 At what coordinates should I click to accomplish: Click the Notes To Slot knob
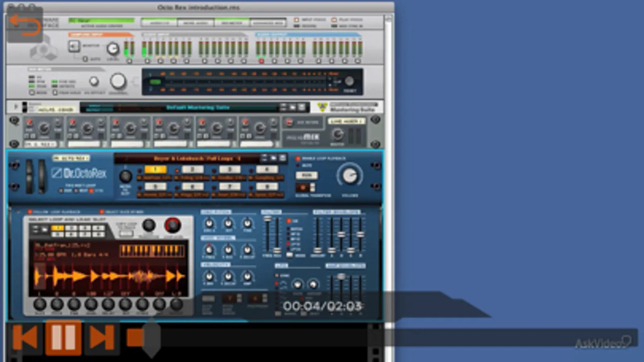click(x=125, y=176)
